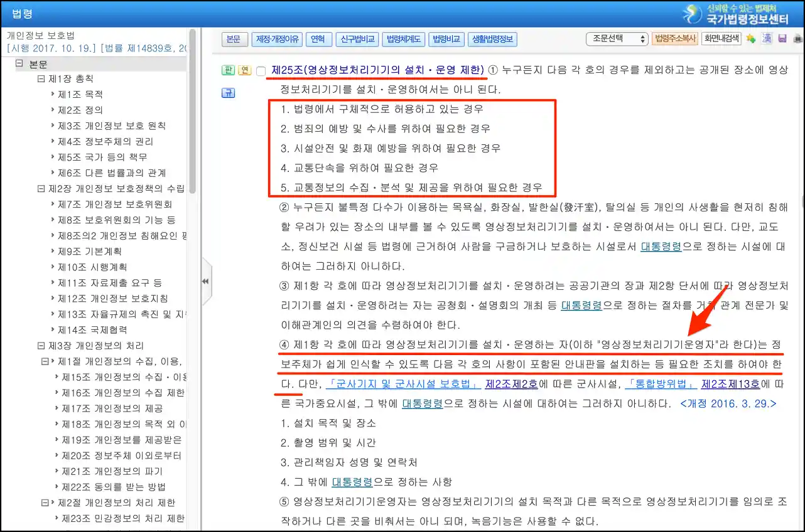Select 제20조 정보주체 이외로부터 in tree
Screen dimensions: 805x532
(121, 455)
